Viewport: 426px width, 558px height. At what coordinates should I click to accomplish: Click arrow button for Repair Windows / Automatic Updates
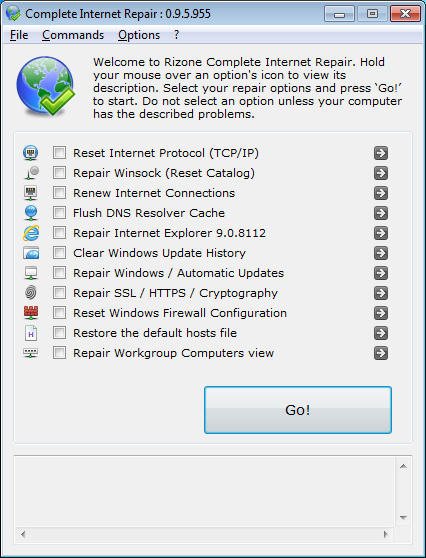381,273
